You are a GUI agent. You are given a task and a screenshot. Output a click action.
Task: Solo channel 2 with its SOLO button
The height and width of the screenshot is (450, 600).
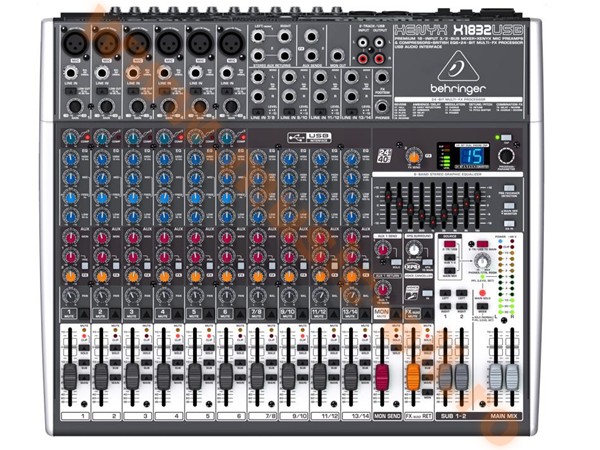coord(115,348)
